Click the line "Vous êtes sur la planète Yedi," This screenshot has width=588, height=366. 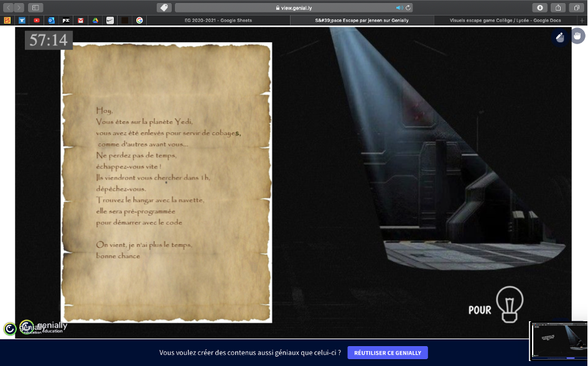(x=144, y=122)
